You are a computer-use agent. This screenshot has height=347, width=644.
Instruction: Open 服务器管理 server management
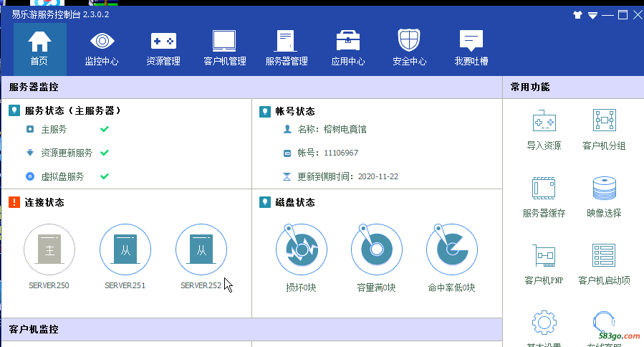pyautogui.click(x=287, y=48)
